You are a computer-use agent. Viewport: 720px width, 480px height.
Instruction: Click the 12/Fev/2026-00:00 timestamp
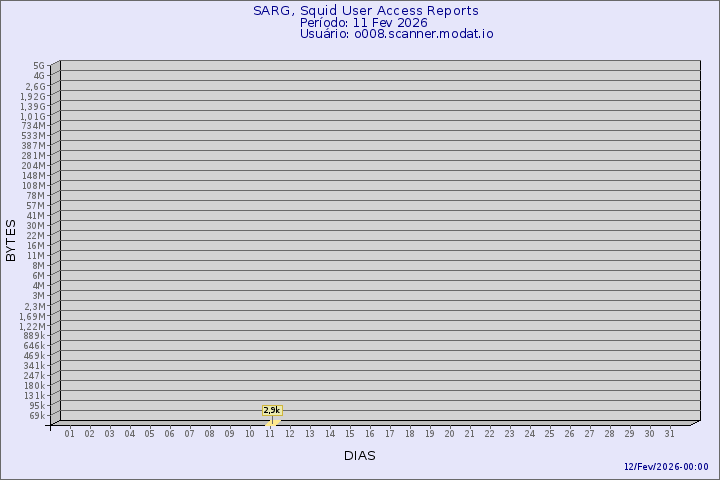[666, 467]
